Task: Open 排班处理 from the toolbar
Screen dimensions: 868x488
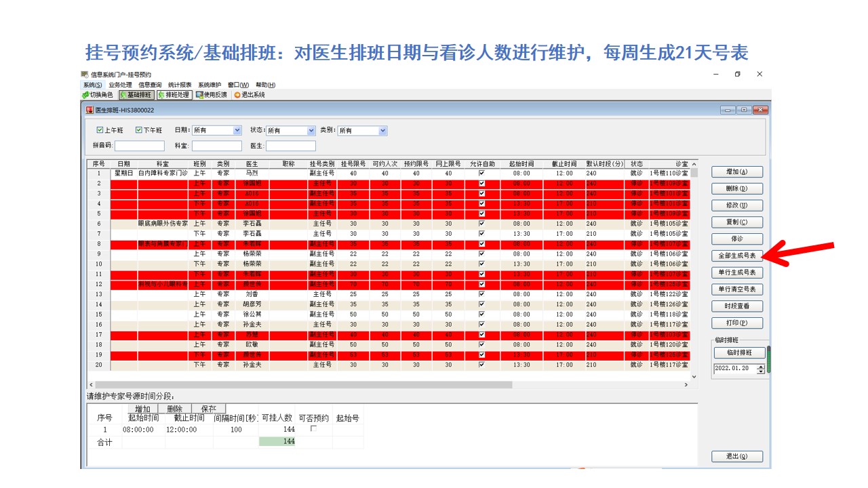Action: [161, 95]
